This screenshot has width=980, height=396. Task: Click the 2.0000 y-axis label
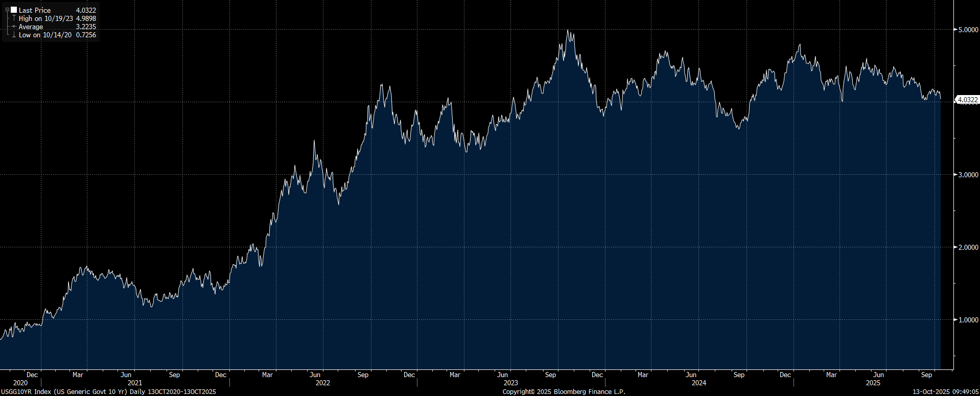[x=968, y=247]
